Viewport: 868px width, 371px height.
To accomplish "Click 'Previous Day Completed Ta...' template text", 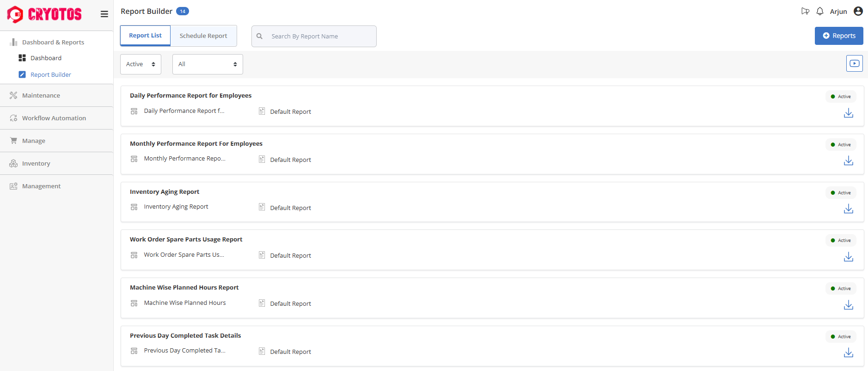I will [x=184, y=350].
